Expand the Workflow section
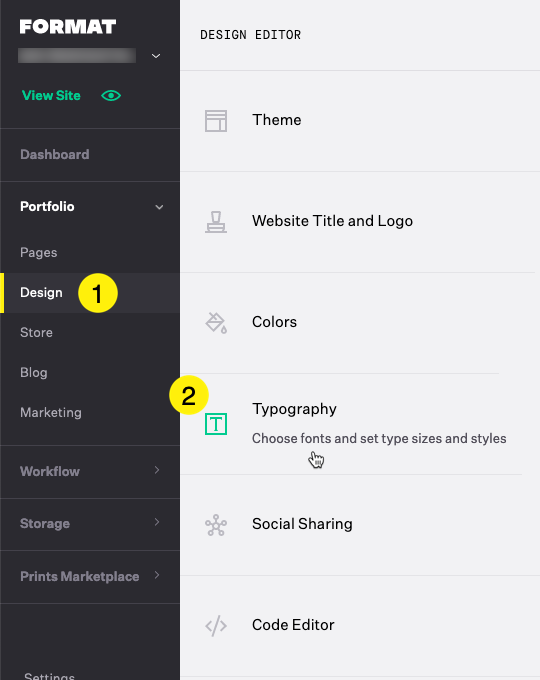 tap(90, 471)
